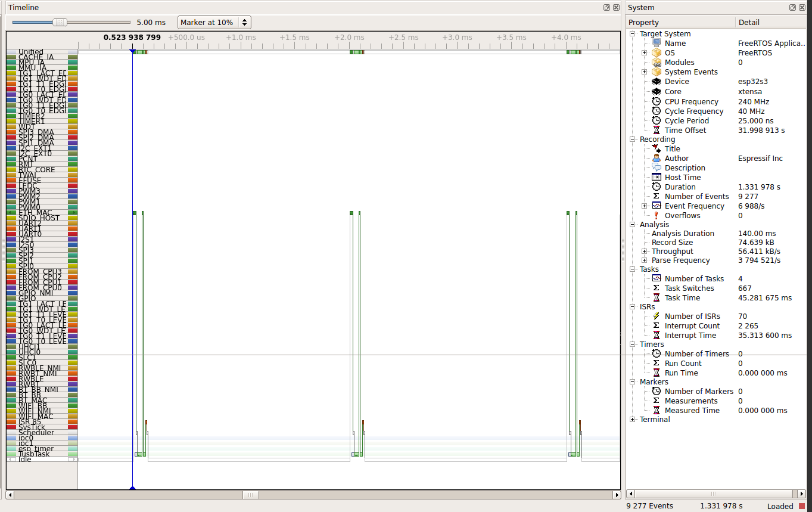Click the blue marker triangle below the timeline

(132, 488)
